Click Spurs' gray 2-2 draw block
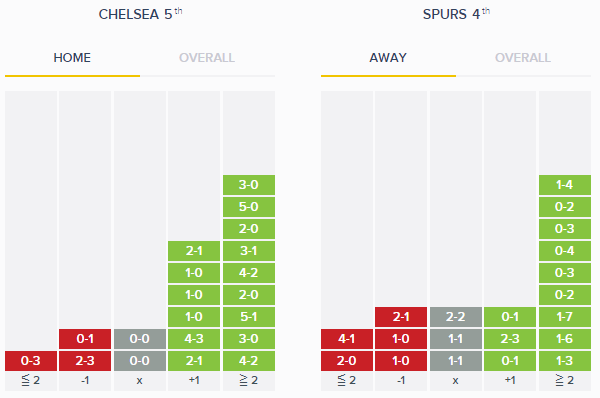Screen dimensions: 600x398 (456, 316)
